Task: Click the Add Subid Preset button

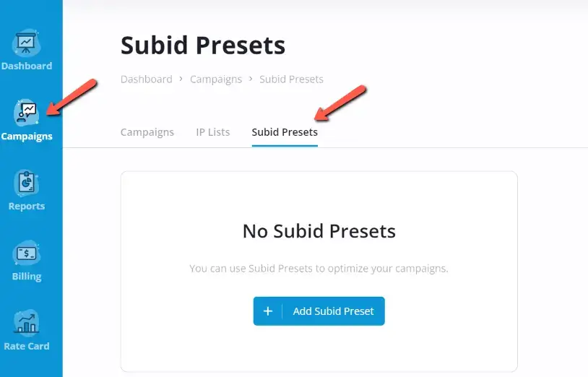Action: [x=319, y=311]
